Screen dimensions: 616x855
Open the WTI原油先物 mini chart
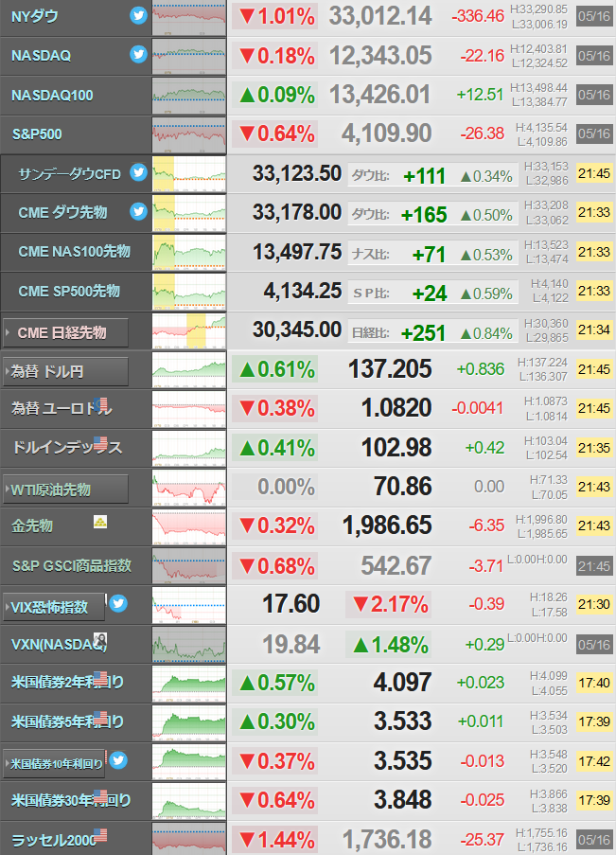(188, 488)
